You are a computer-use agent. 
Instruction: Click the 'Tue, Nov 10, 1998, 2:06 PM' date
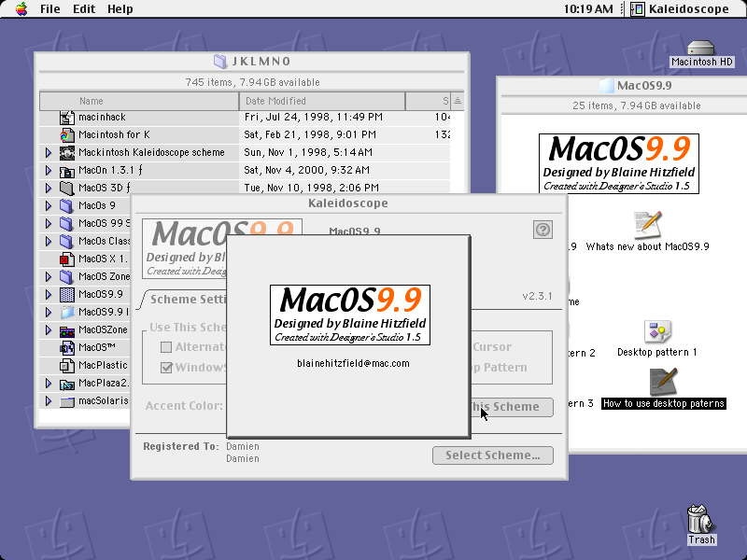tap(312, 189)
